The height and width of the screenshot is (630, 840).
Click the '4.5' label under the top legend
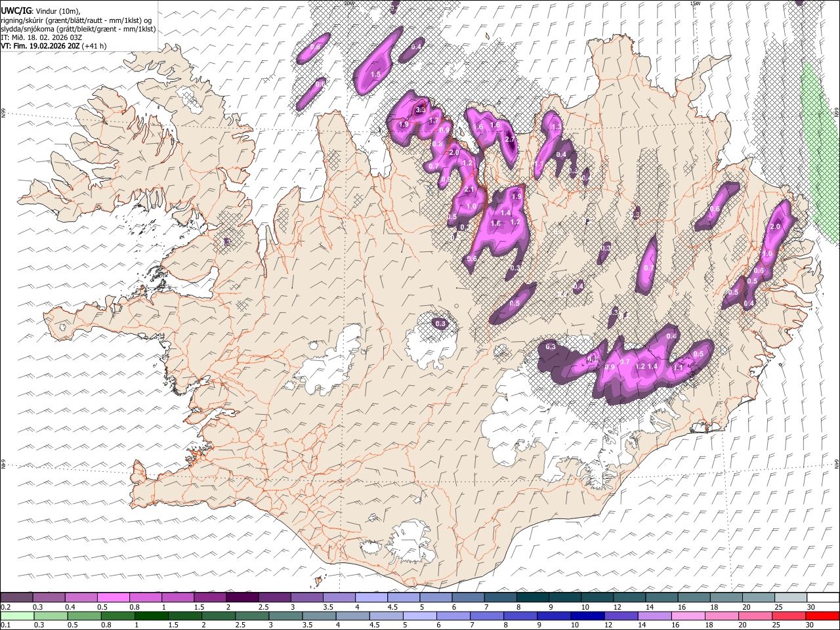392,607
